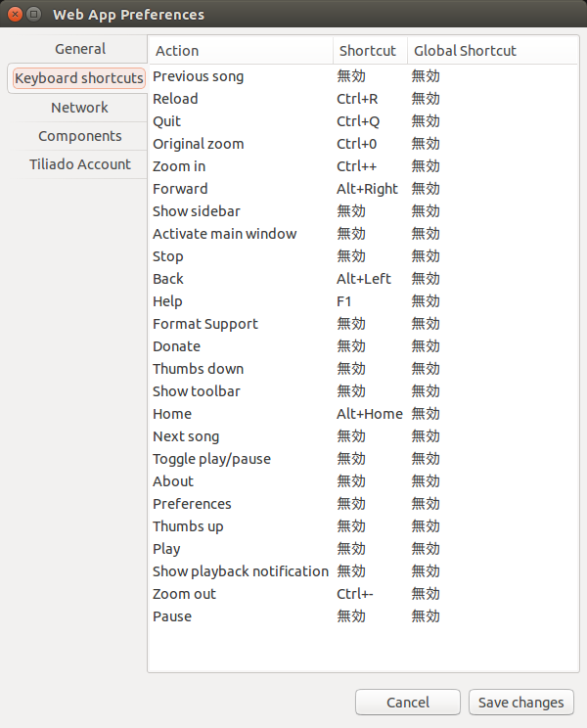The height and width of the screenshot is (728, 587).
Task: Select the Keyboard shortcuts tab
Action: click(x=79, y=78)
